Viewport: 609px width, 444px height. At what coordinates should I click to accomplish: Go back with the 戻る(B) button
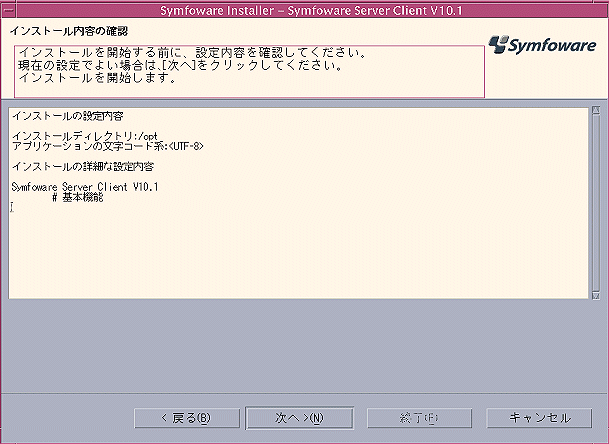(187, 418)
